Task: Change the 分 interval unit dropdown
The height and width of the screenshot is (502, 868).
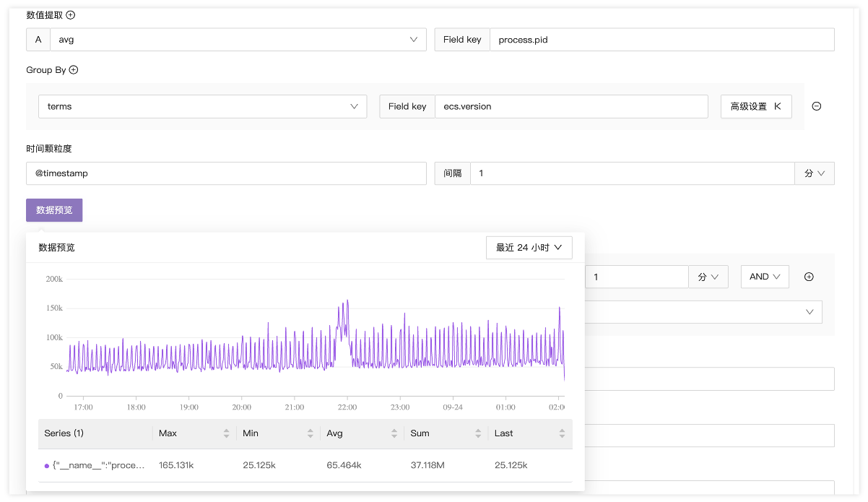Action: pos(814,173)
